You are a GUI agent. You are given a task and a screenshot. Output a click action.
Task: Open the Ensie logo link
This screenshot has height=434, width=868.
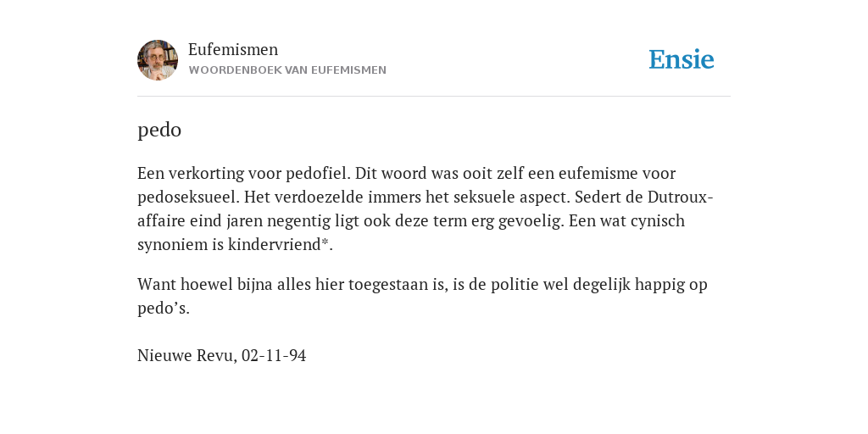point(682,60)
